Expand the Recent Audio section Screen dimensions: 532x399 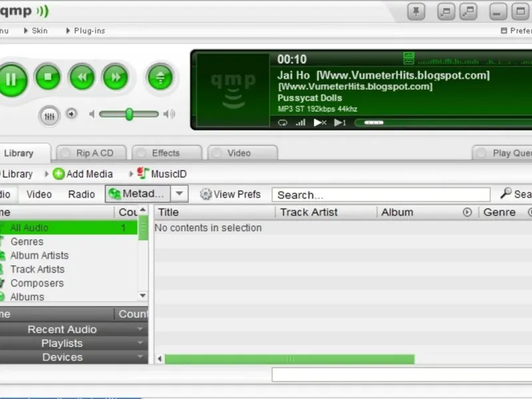point(74,329)
